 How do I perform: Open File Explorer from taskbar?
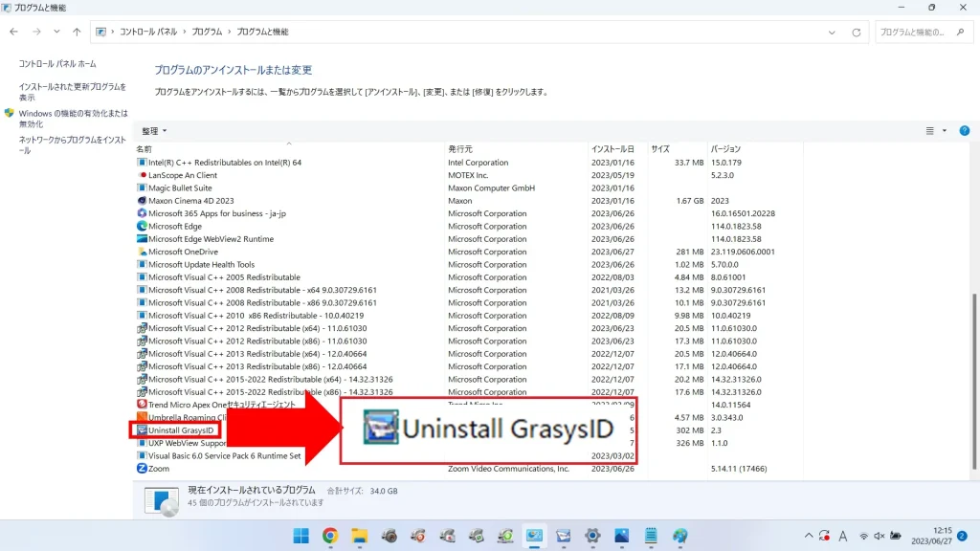pos(360,536)
